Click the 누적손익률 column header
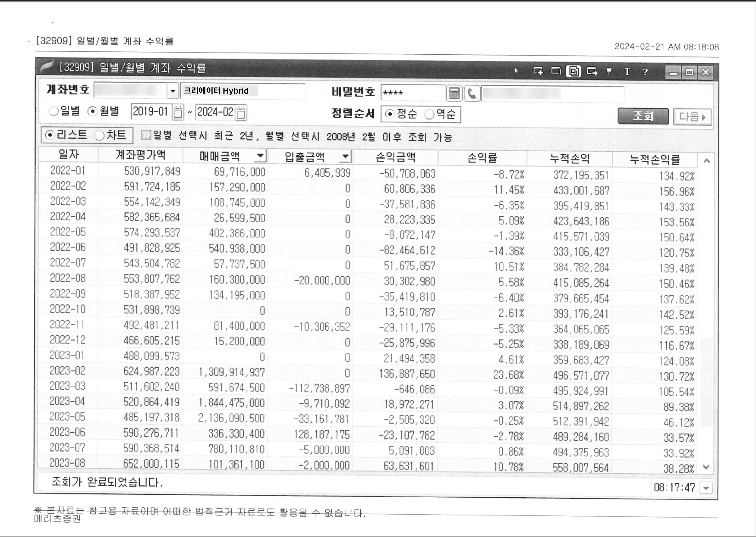Image resolution: width=756 pixels, height=537 pixels. 655,159
